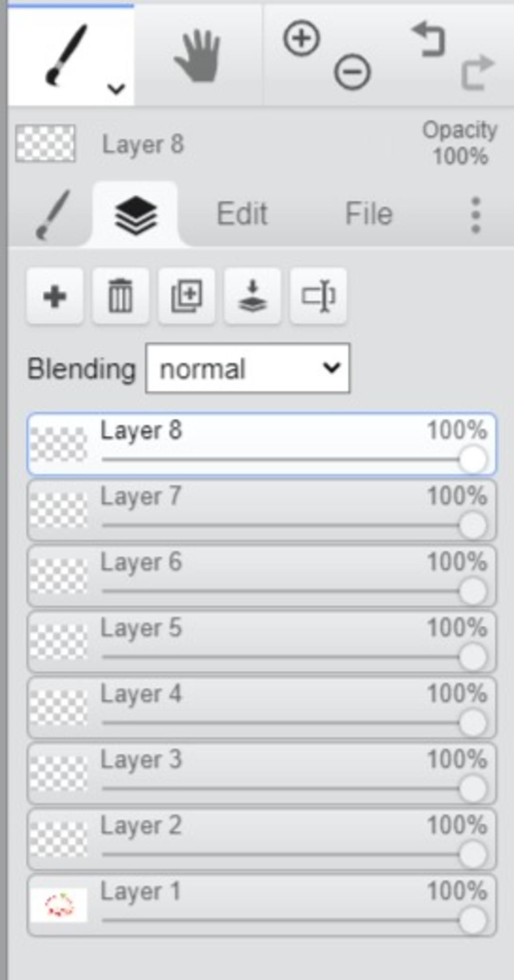Open the Edit tab
Image resolution: width=514 pixels, height=980 pixels.
point(242,214)
